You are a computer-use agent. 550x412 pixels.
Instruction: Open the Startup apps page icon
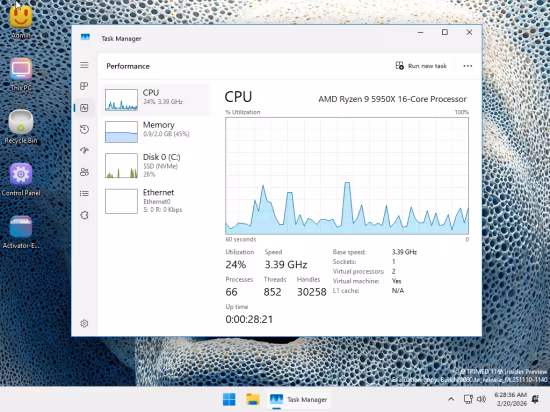84,151
